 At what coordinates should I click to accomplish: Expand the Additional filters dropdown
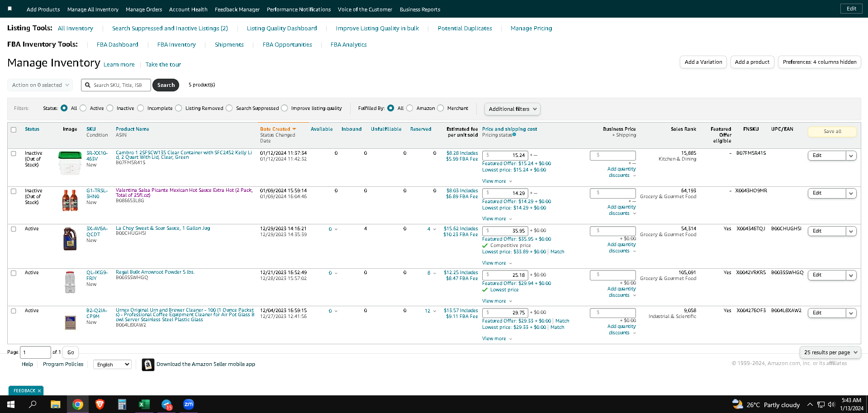pyautogui.click(x=512, y=109)
